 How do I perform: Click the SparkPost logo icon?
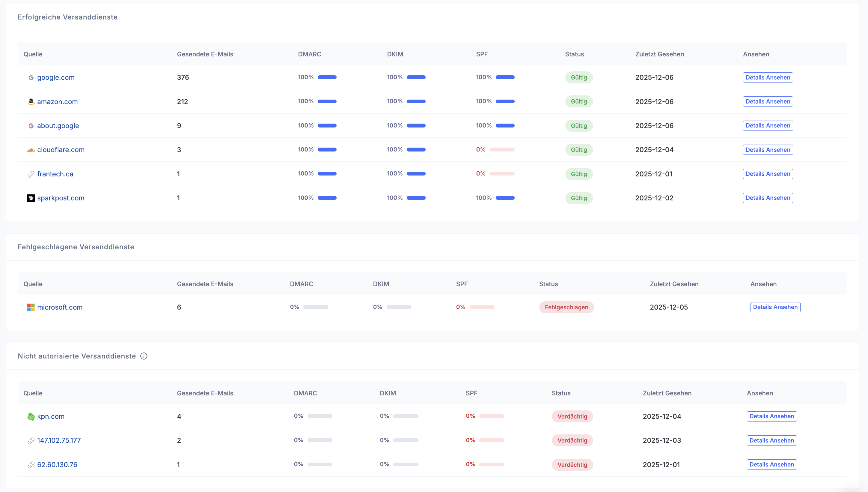[x=31, y=198]
